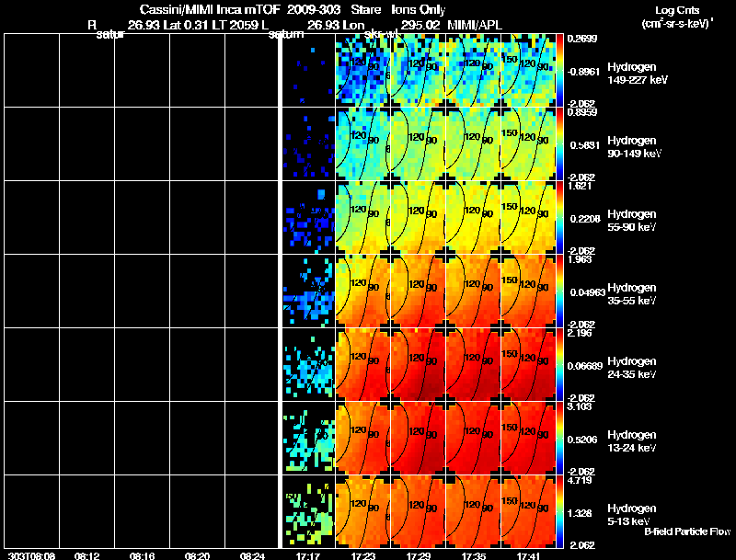Screen dimensions: 736x560
Task: Click the '3.103' colorbar value
Action: [580, 406]
